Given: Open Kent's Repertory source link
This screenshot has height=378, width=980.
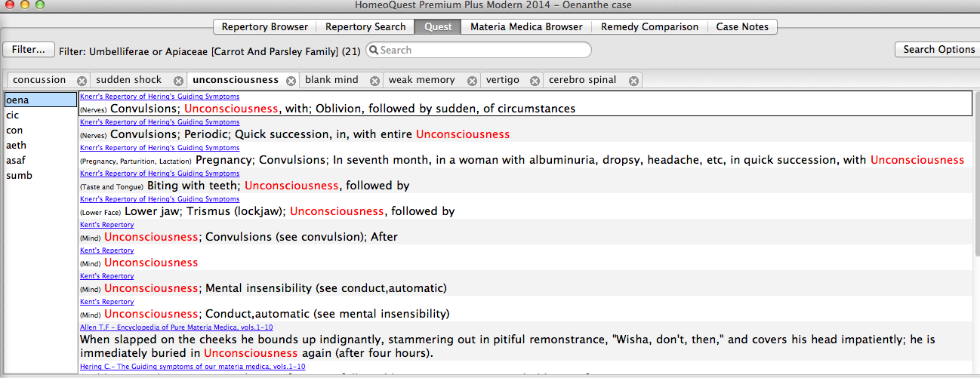Looking at the screenshot, I should 106,225.
